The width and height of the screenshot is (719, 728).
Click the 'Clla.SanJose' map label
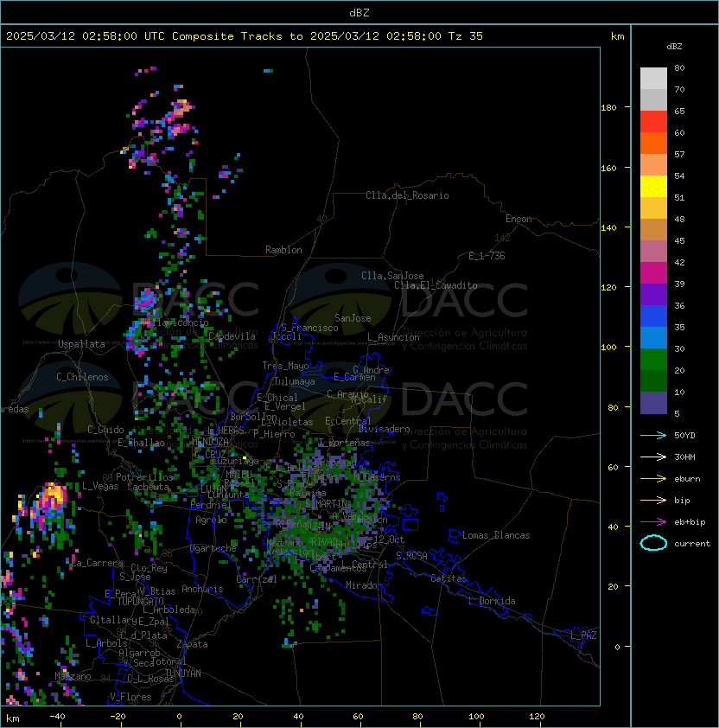click(392, 276)
